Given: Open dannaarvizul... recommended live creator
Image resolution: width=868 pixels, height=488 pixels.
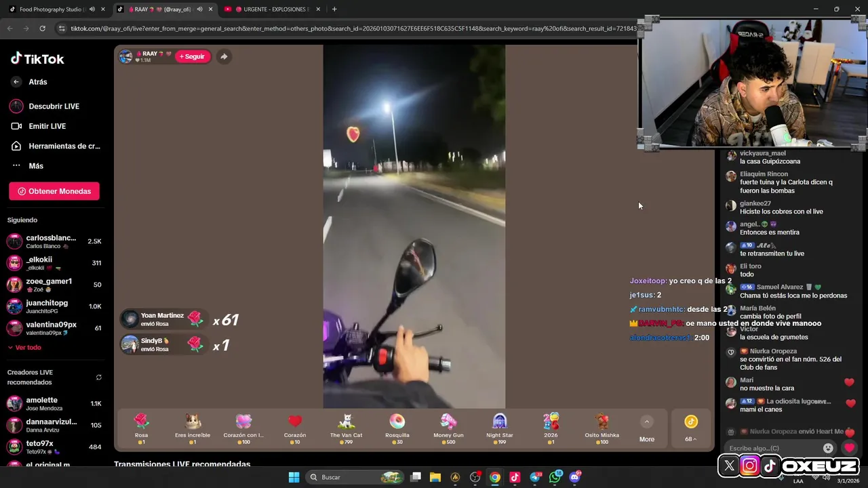Looking at the screenshot, I should coord(54,425).
